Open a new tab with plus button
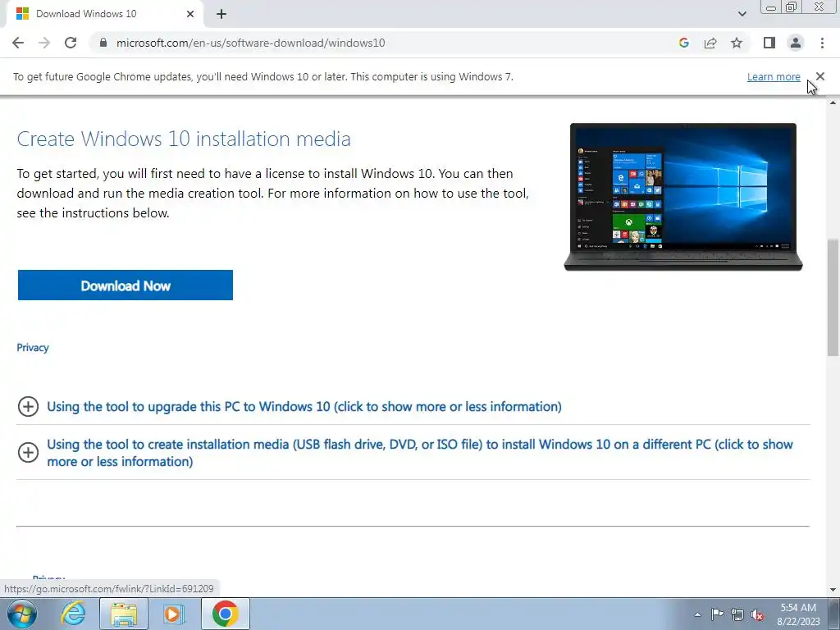This screenshot has width=840, height=630. coord(221,14)
